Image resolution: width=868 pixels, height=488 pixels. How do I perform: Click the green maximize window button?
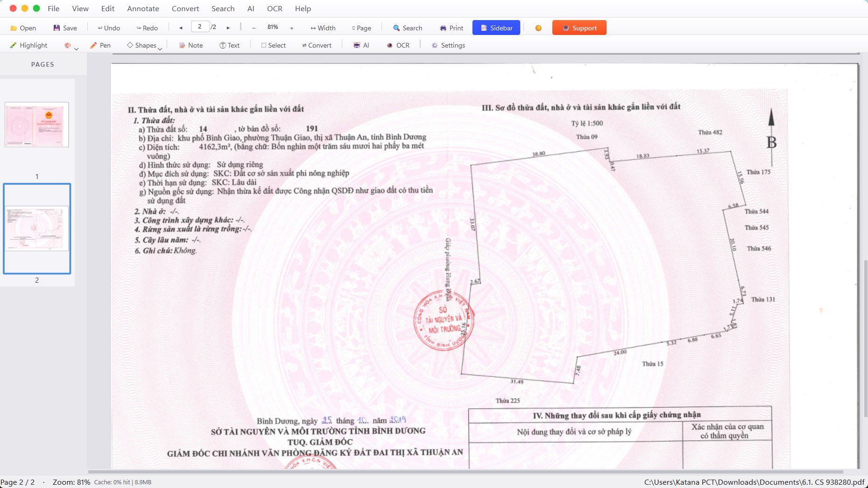(x=36, y=8)
